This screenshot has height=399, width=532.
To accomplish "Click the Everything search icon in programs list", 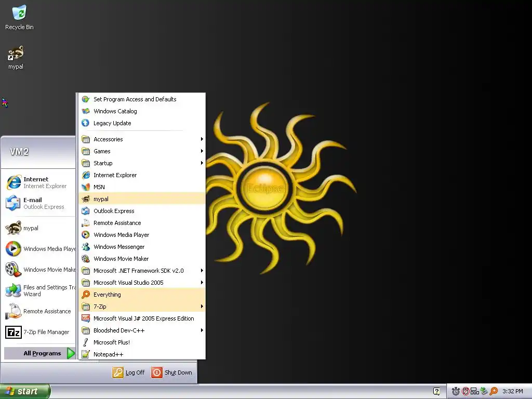I will 86,295.
